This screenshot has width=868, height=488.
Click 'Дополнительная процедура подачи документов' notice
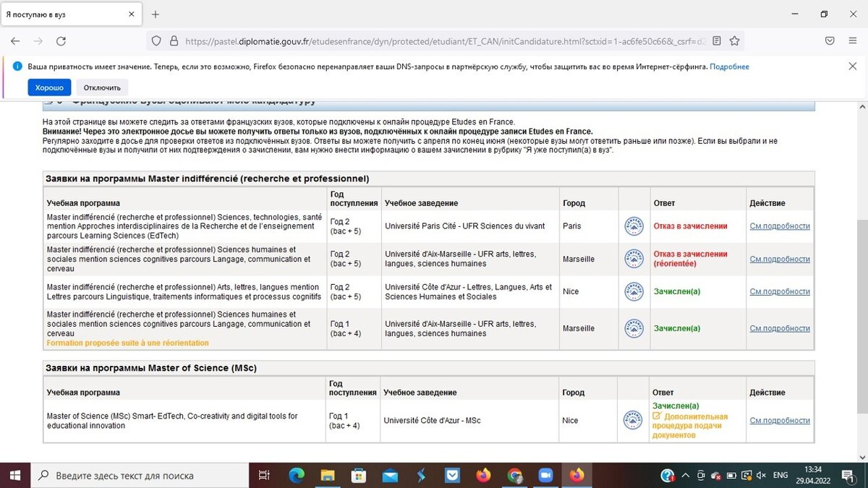pyautogui.click(x=691, y=426)
